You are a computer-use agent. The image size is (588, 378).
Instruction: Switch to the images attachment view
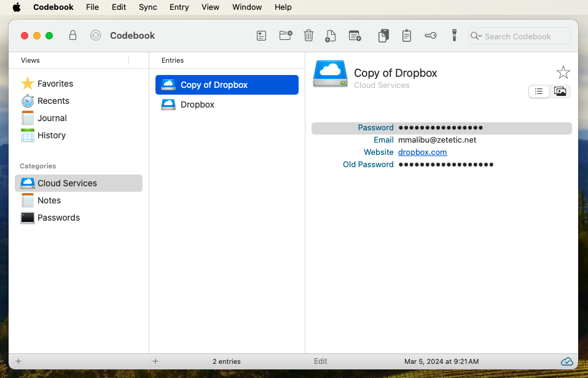click(560, 92)
